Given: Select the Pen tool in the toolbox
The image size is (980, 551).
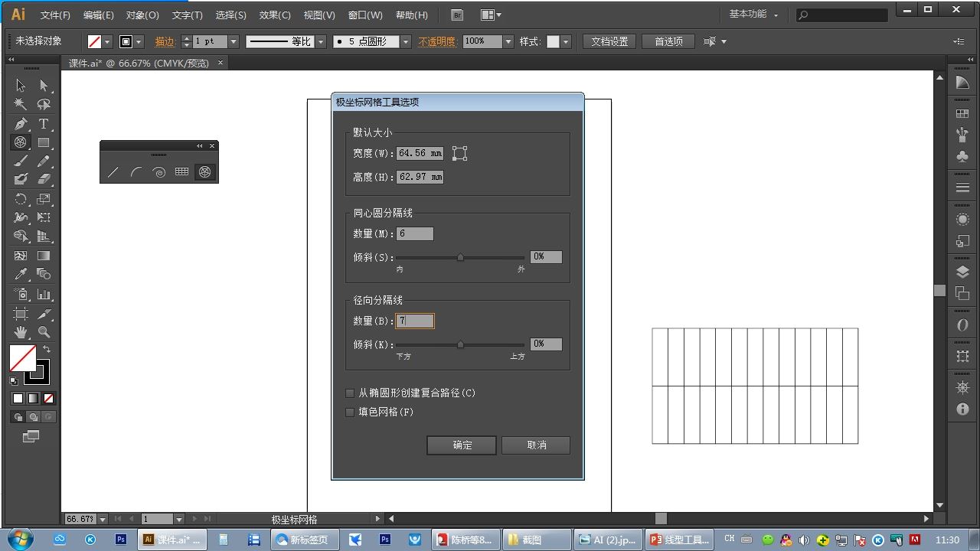Looking at the screenshot, I should (21, 123).
